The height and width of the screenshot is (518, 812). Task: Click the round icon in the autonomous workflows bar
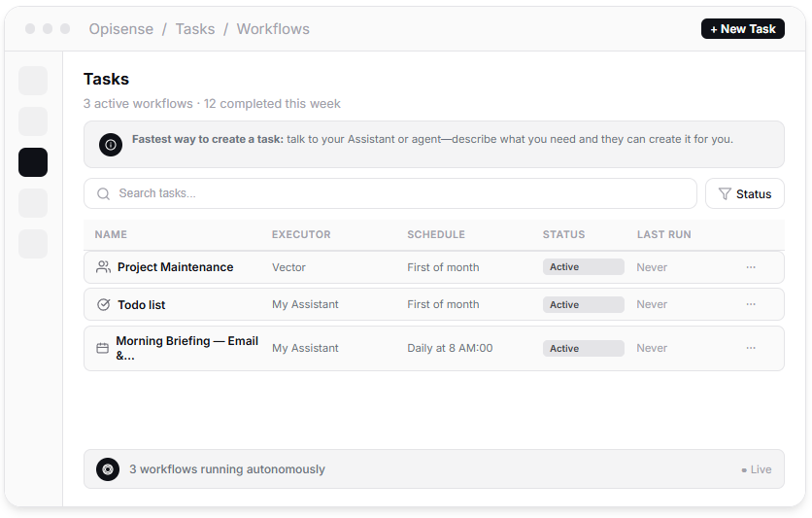click(108, 469)
